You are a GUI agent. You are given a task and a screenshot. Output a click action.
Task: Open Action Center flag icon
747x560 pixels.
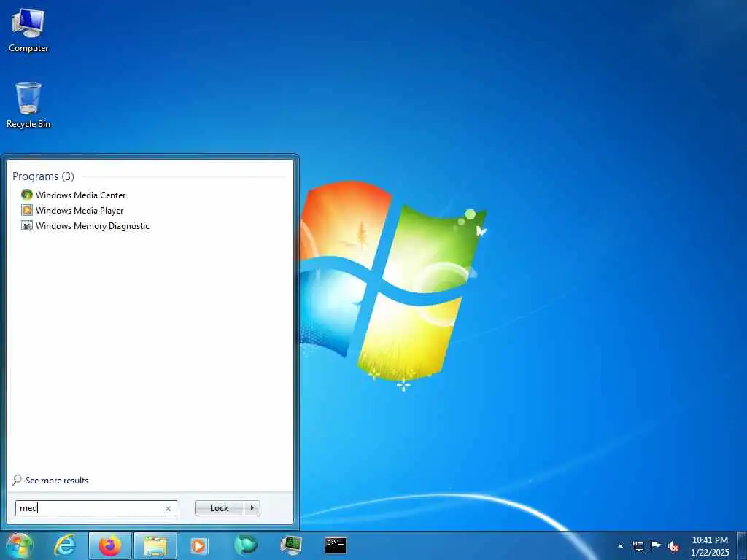click(x=656, y=545)
